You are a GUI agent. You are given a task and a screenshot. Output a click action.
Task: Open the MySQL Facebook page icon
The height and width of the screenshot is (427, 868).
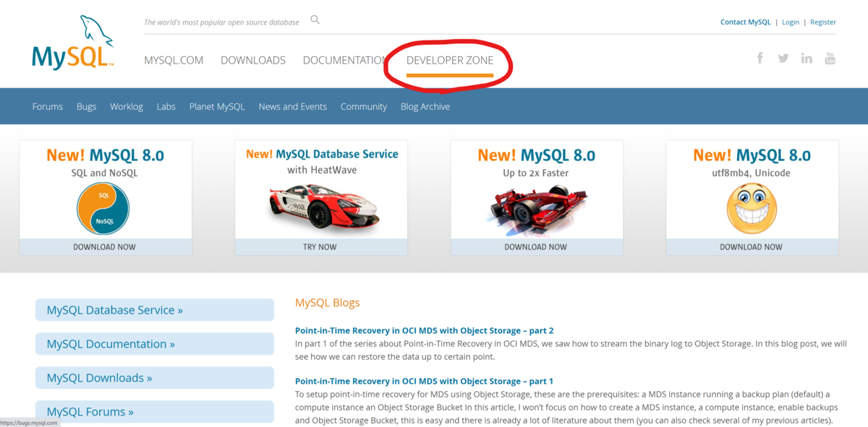coord(760,58)
